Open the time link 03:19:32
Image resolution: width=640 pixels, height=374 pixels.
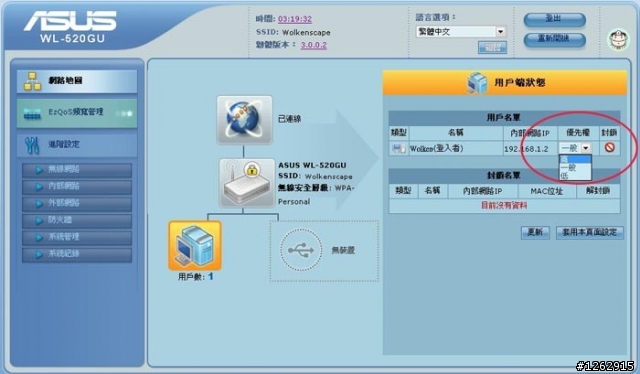(295, 19)
